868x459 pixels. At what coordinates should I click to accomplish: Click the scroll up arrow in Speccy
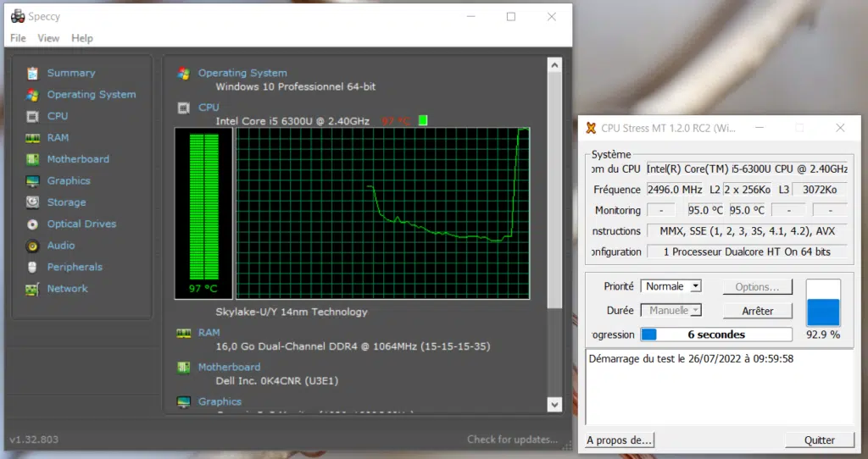click(554, 65)
